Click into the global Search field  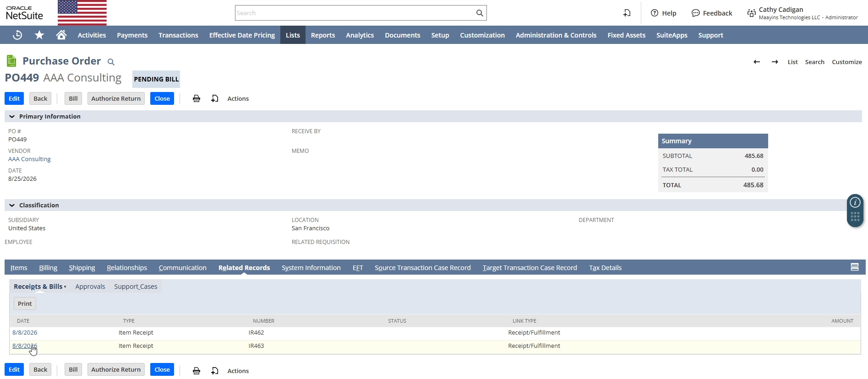[x=355, y=13]
